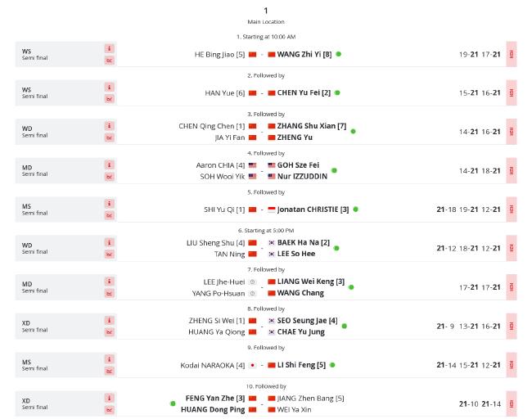The height and width of the screenshot is (419, 532).
Task: View stats icon for Aaron CHIA semifinal
Action: click(x=109, y=177)
